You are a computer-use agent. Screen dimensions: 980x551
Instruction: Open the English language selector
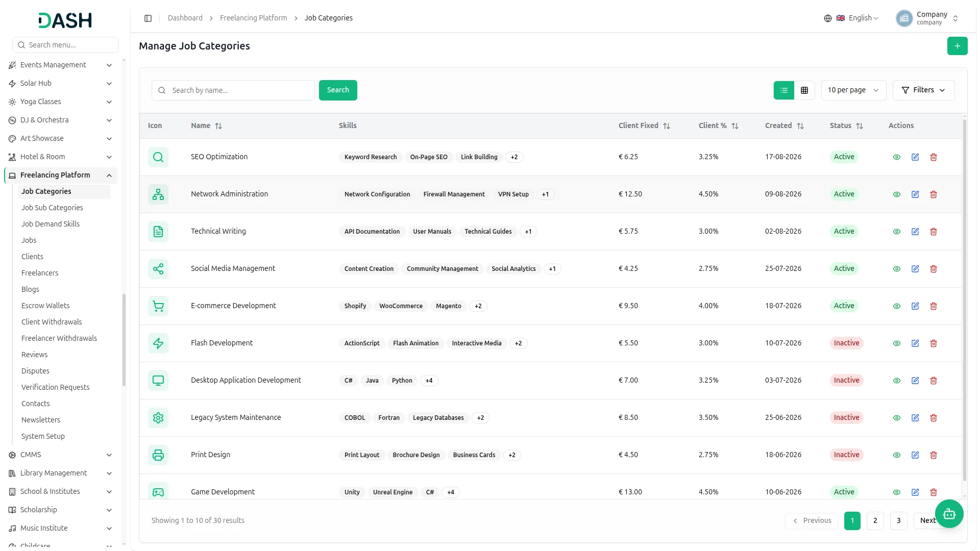tap(851, 18)
